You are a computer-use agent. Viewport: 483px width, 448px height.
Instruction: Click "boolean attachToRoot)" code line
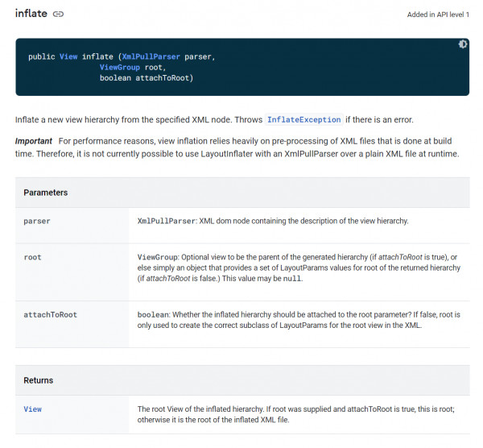point(147,78)
